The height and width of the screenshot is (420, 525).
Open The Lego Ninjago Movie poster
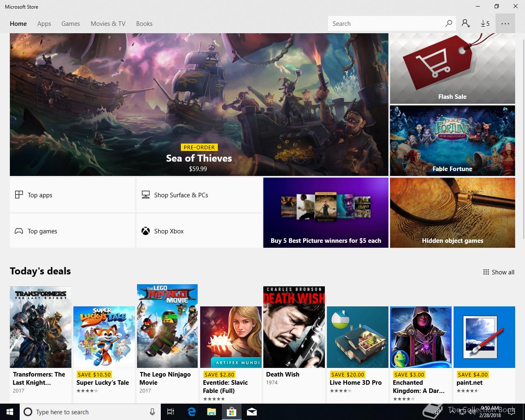[x=167, y=326]
